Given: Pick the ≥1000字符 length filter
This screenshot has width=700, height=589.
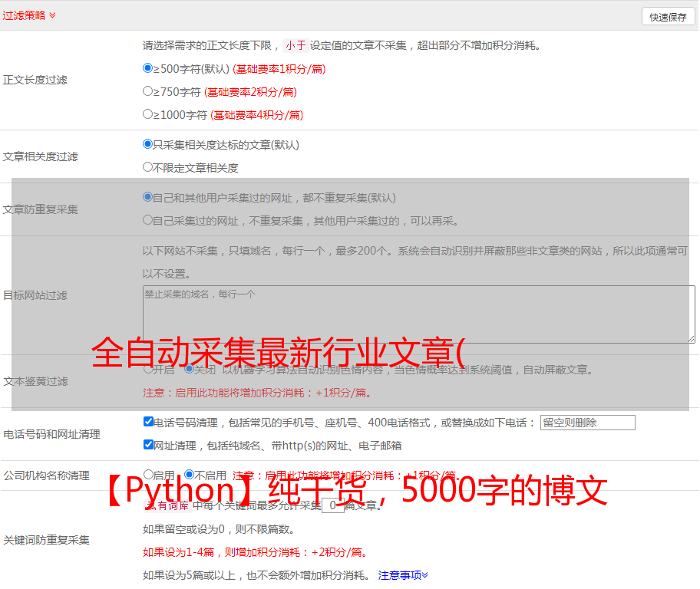Looking at the screenshot, I should pos(147,114).
